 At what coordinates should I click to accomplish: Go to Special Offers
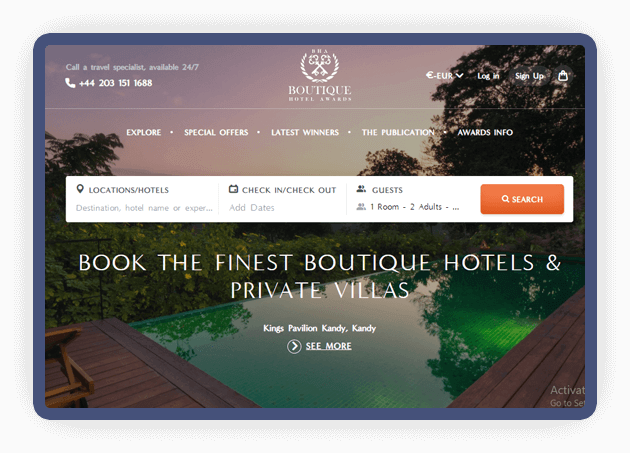click(x=216, y=133)
